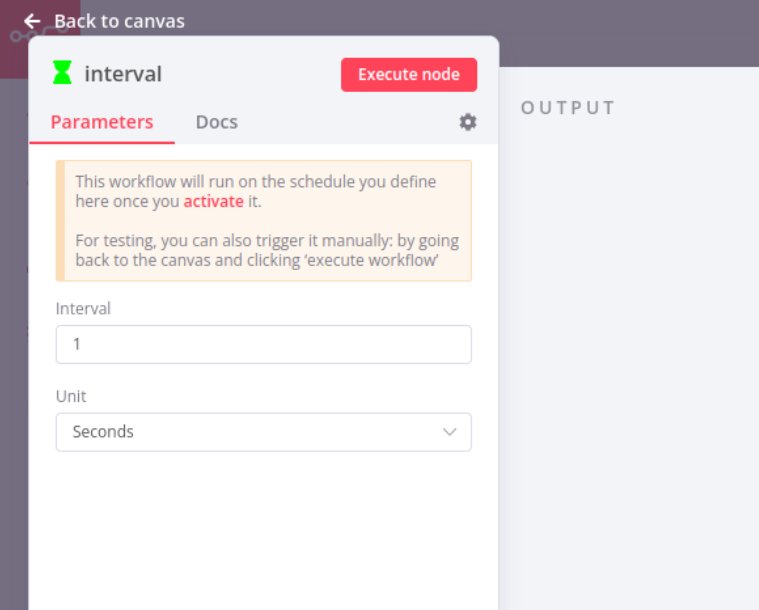Click the 'Back to canvas' text
This screenshot has width=759, height=610.
pos(119,21)
